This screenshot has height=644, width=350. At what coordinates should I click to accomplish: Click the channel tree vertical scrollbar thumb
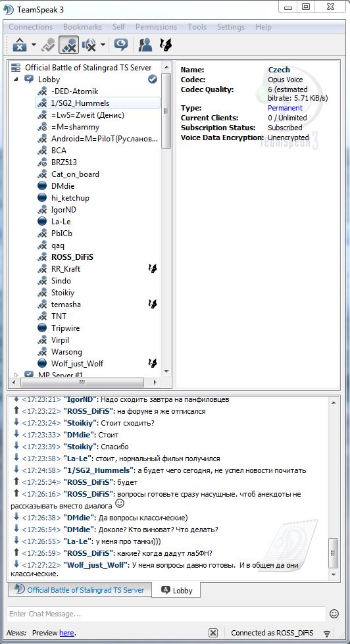[x=166, y=111]
